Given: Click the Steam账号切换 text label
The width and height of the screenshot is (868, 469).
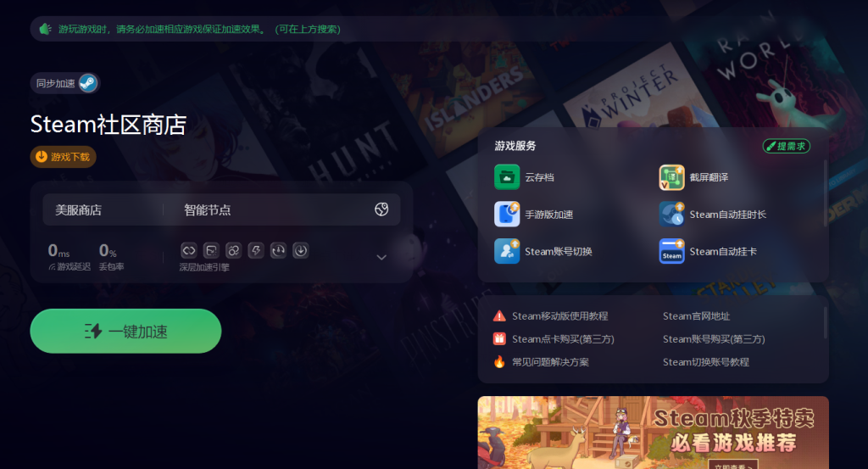Looking at the screenshot, I should click(559, 251).
